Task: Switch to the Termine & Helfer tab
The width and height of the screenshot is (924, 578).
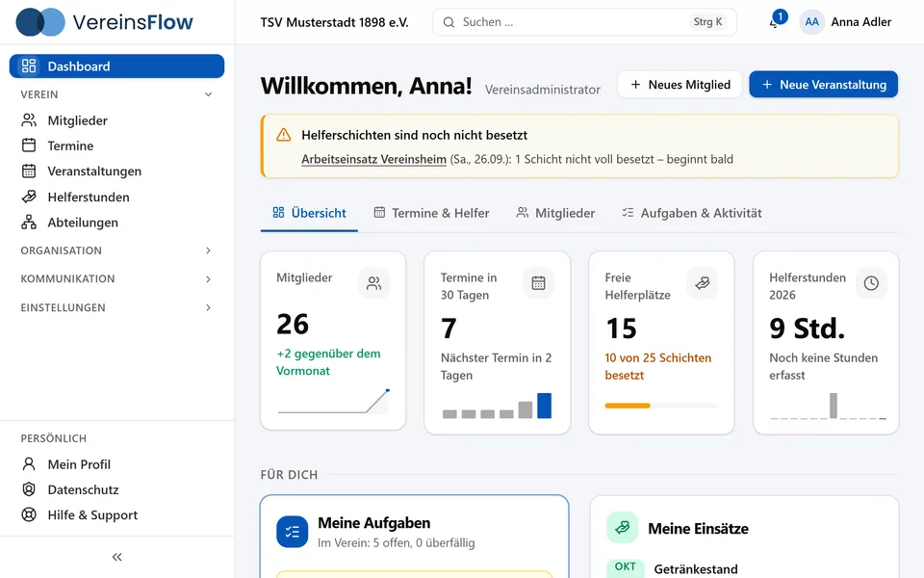Action: pyautogui.click(x=431, y=213)
